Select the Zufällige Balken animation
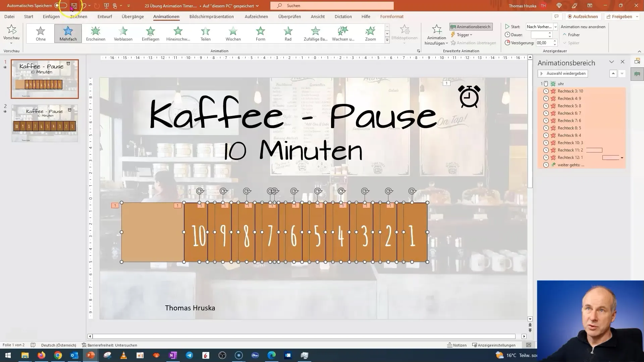 [x=316, y=34]
